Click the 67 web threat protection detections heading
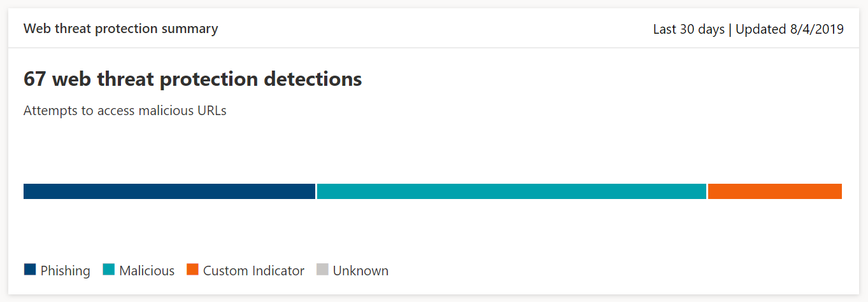 tap(193, 79)
